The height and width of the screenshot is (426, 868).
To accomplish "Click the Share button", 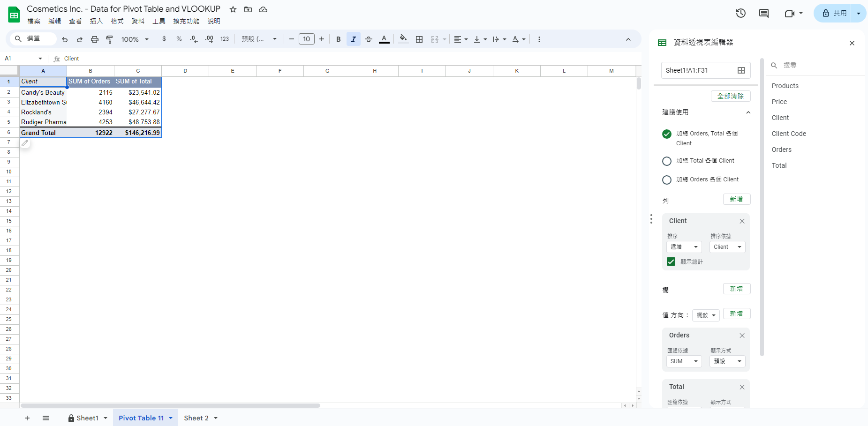I will pos(833,13).
